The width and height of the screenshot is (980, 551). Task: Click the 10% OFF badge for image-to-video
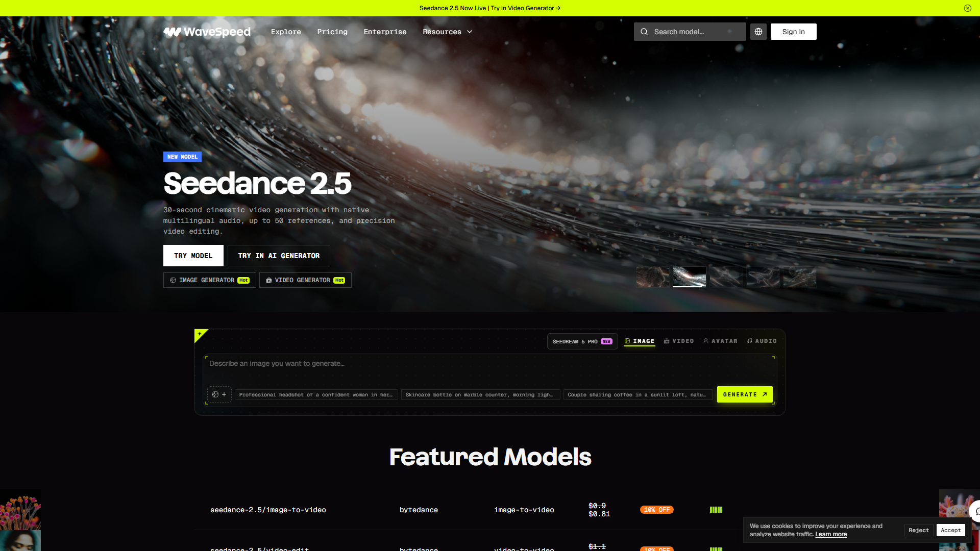(657, 510)
